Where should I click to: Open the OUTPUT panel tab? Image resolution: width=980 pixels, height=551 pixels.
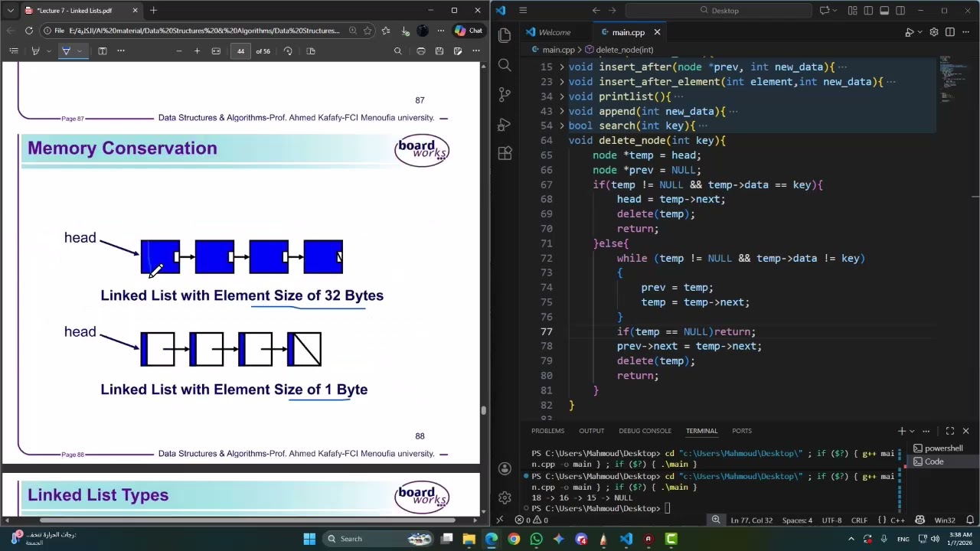click(591, 431)
